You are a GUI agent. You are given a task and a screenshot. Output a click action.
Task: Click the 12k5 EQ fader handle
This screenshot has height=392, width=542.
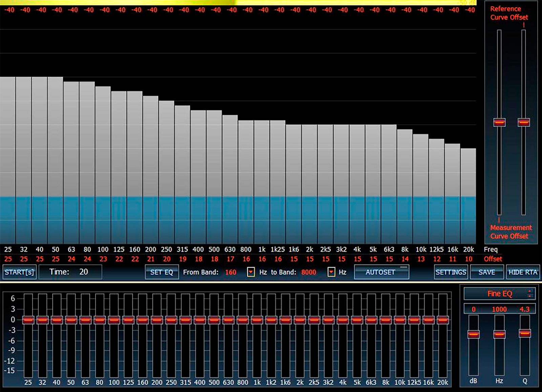(414, 319)
